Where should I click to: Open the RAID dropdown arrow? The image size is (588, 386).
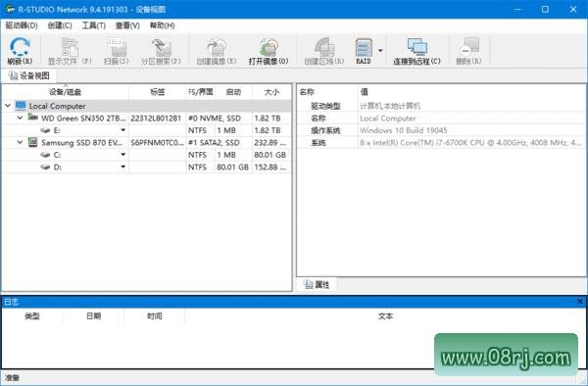point(380,50)
